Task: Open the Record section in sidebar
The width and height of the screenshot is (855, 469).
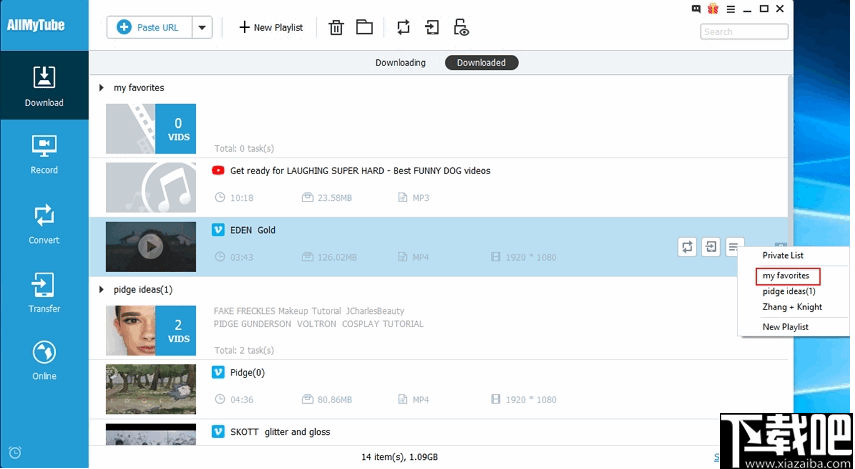Action: click(44, 154)
